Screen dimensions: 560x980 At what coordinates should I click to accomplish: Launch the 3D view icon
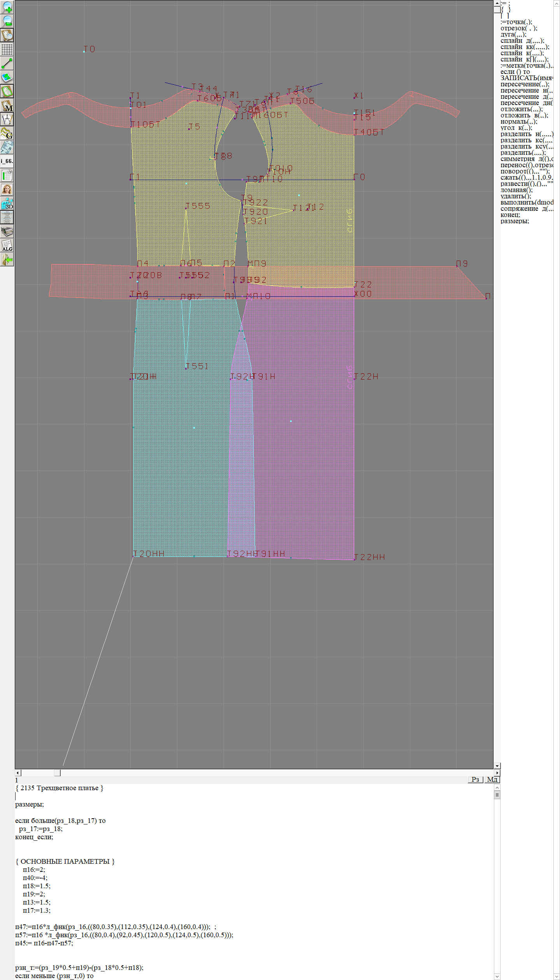pyautogui.click(x=7, y=203)
